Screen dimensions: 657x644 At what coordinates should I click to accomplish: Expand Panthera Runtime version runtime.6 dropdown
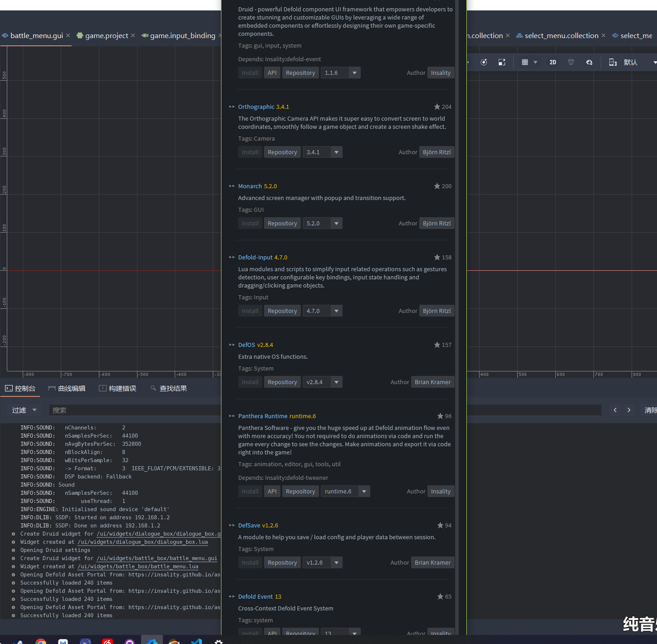[364, 492]
